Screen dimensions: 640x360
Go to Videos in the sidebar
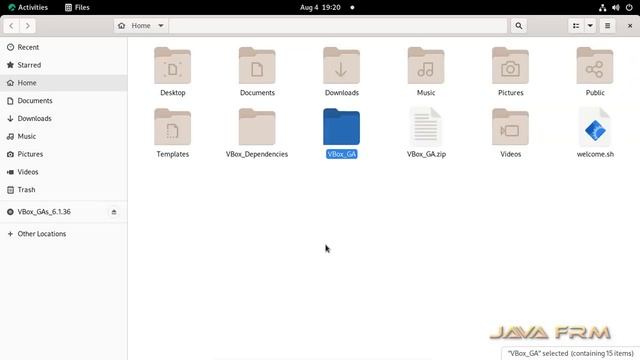point(64,172)
